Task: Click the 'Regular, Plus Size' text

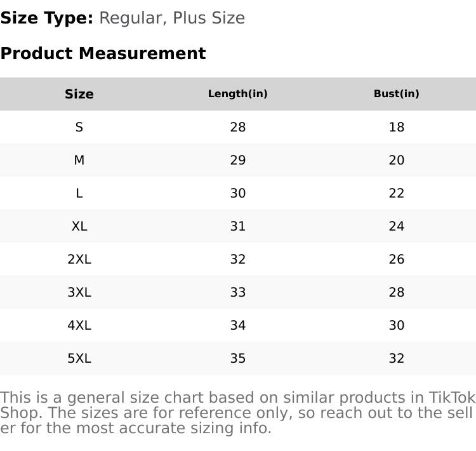Action: [x=172, y=18]
